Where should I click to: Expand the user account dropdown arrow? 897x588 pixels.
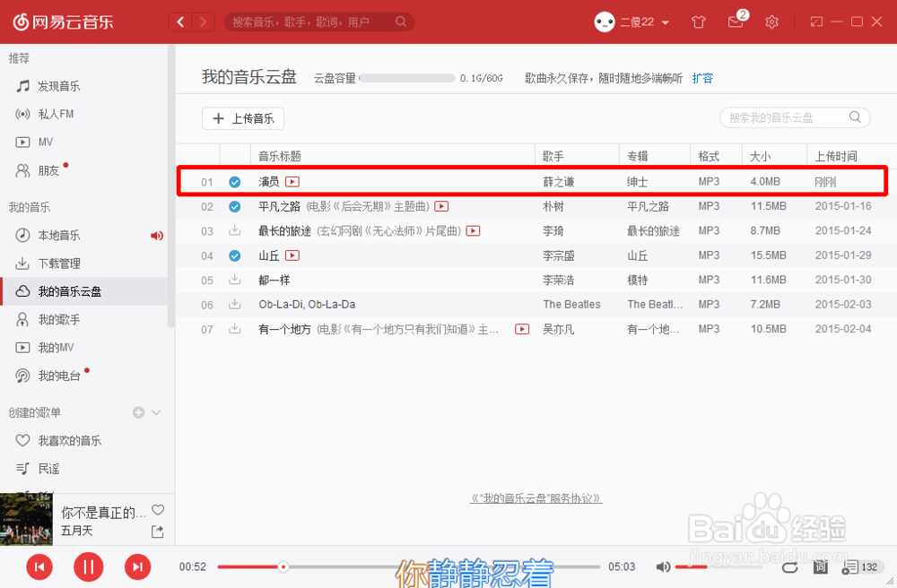pyautogui.click(x=666, y=23)
